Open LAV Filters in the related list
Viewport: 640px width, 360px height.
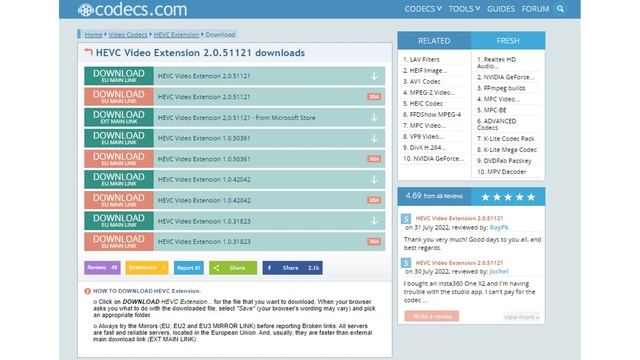424,60
